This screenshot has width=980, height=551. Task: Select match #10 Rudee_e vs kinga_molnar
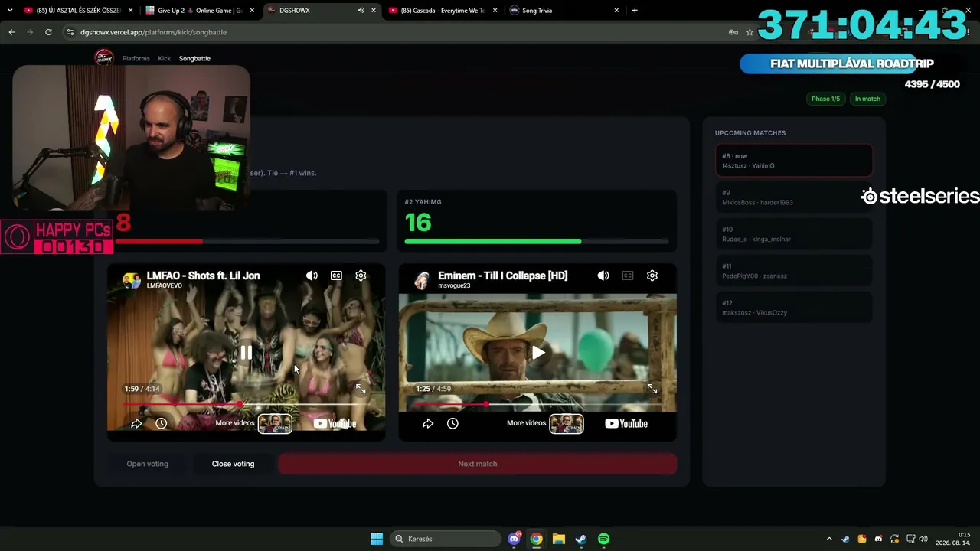(x=794, y=234)
